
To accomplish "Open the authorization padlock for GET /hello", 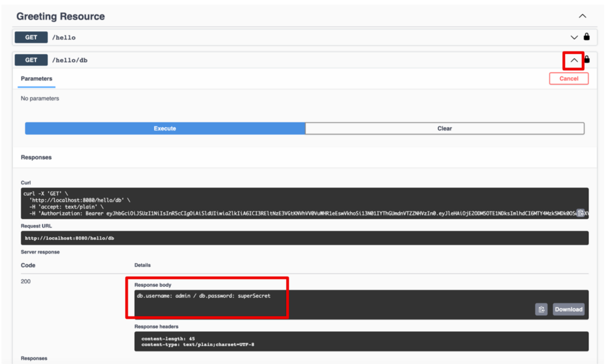I will 586,37.
